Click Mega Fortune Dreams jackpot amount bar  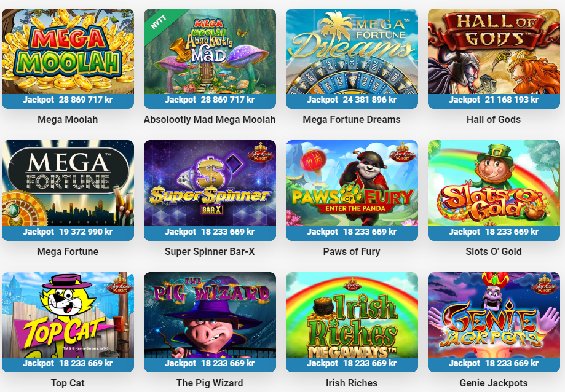coord(352,101)
